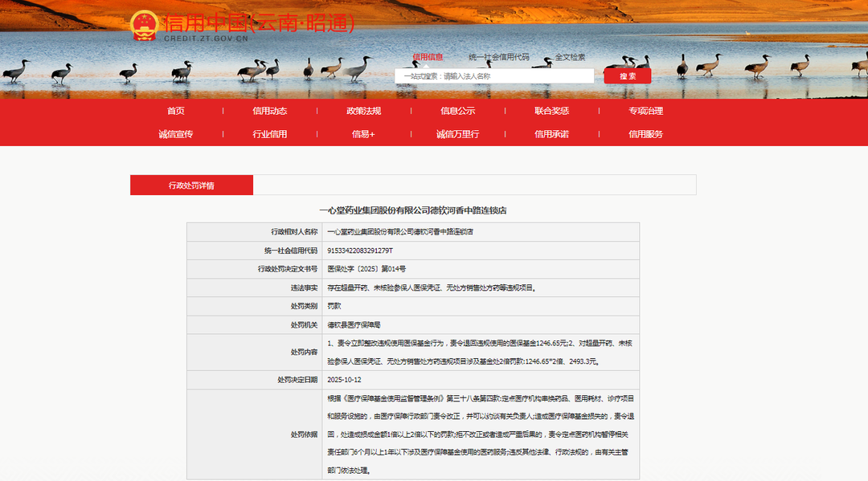Switch to 全文检索 search tab

[570, 57]
